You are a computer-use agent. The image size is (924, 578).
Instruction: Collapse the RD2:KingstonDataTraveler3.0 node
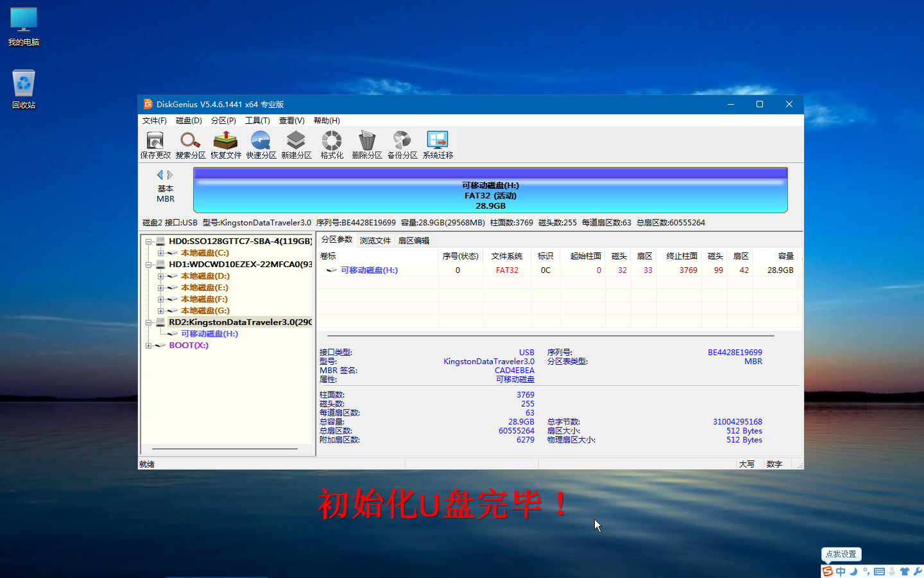point(148,322)
